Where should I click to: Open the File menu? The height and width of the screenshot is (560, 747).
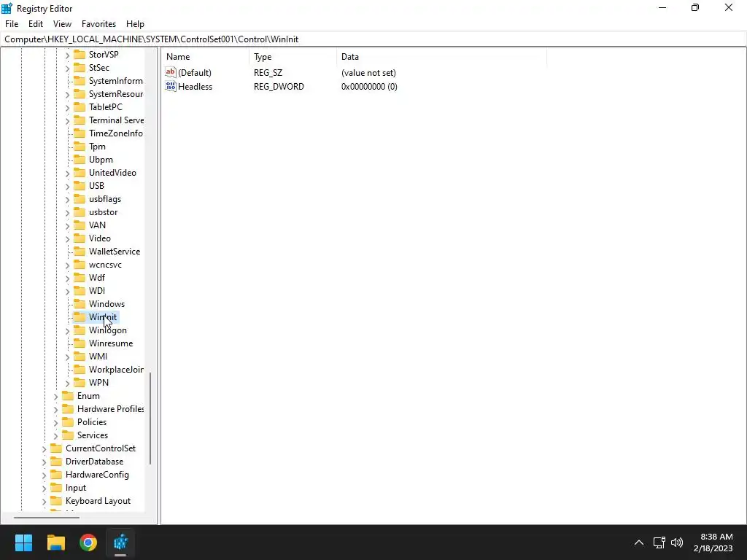[x=12, y=24]
